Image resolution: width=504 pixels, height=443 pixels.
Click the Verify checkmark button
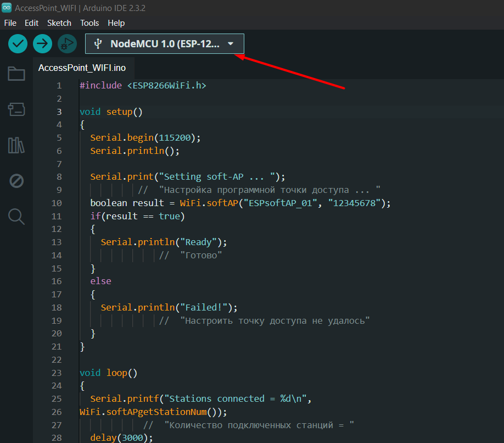(18, 43)
